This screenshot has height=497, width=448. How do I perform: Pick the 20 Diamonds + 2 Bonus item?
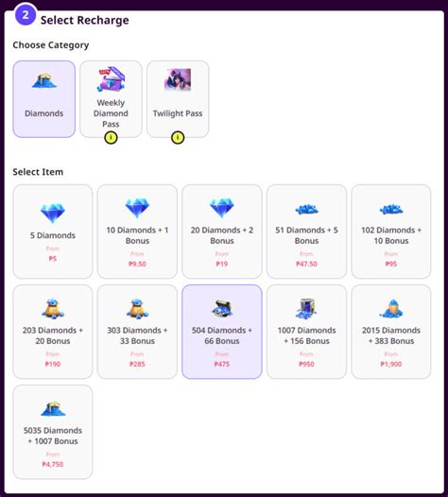pos(222,231)
